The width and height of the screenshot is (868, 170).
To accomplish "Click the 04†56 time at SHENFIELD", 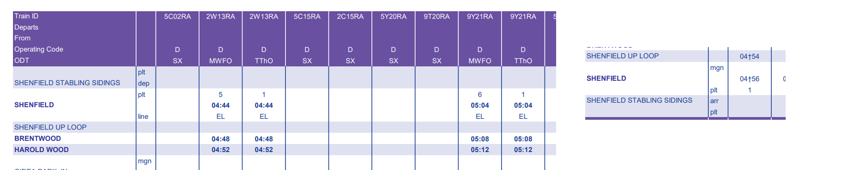I will (749, 79).
